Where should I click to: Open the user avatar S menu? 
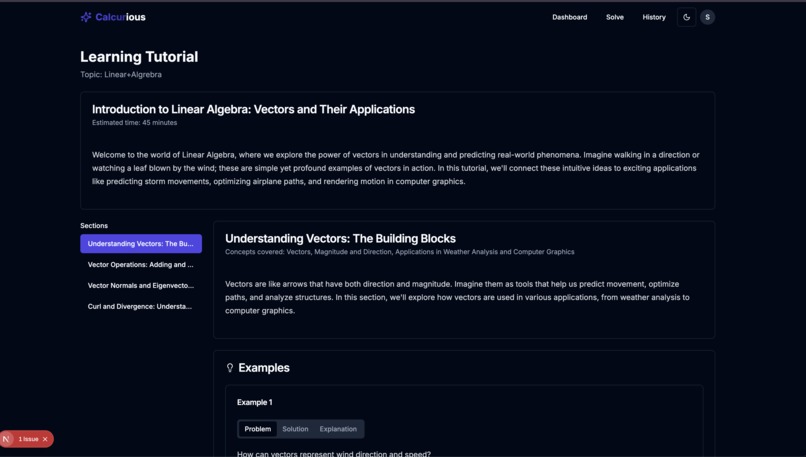707,17
